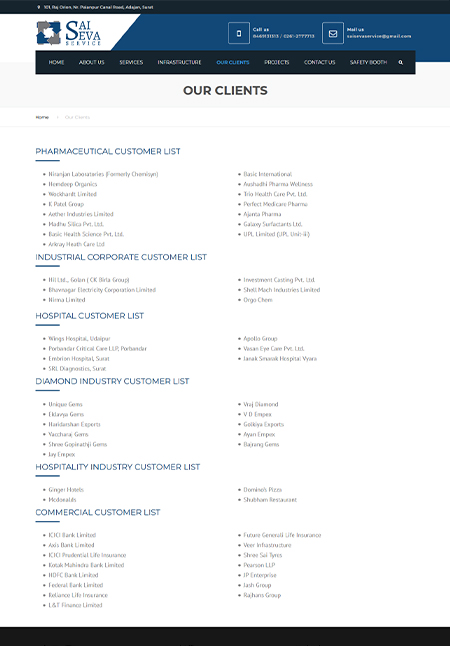This screenshot has height=646, width=450.
Task: Click Hemdeep Organics list entry
Action: [x=73, y=184]
